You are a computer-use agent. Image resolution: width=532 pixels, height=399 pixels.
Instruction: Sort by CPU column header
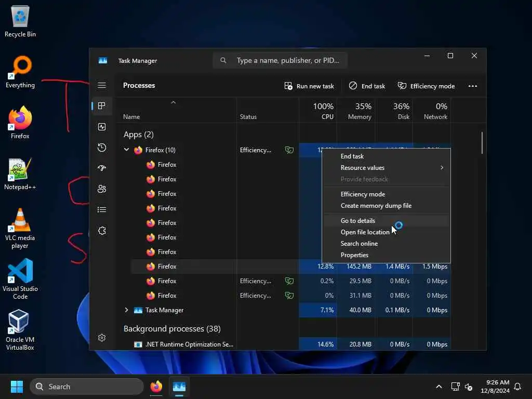318,111
